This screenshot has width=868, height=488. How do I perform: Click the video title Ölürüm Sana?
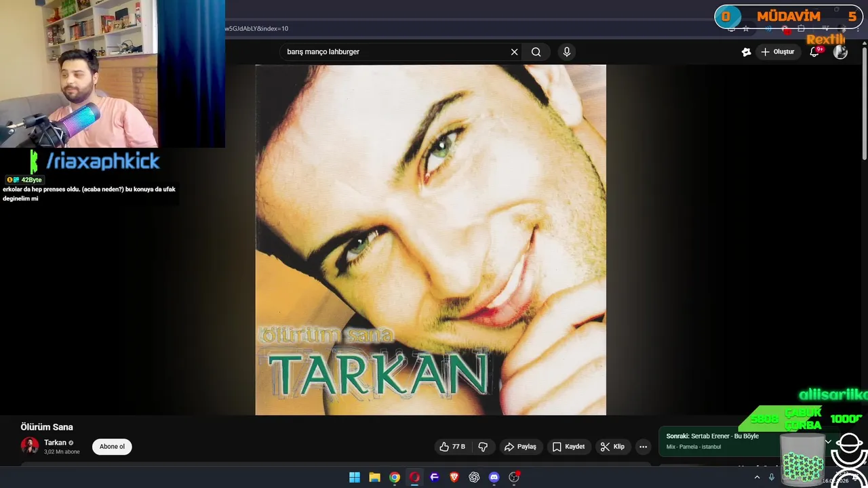pyautogui.click(x=47, y=427)
